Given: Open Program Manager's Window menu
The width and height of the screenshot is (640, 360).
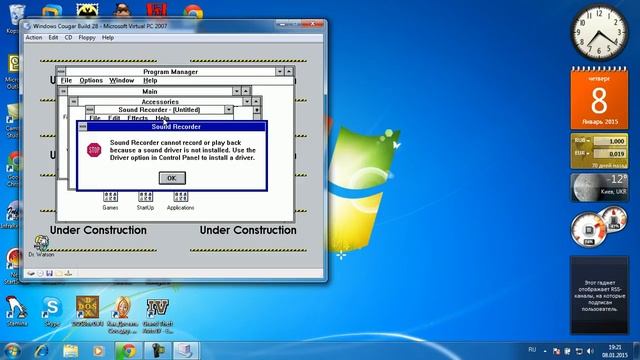Looking at the screenshot, I should click(122, 80).
